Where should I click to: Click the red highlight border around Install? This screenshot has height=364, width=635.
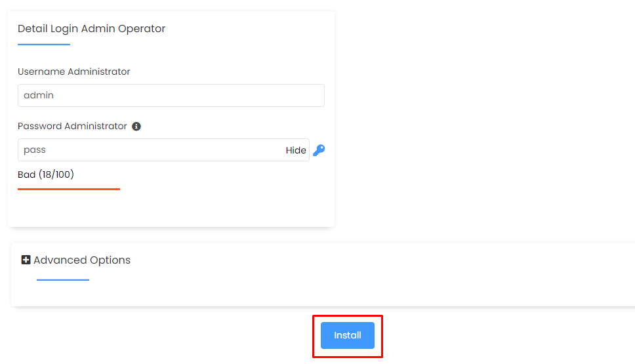pos(348,316)
